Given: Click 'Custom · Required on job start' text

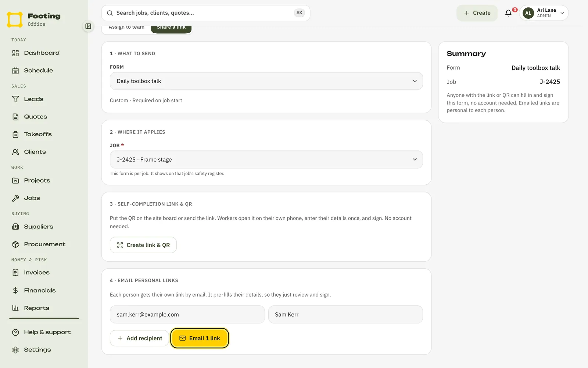Looking at the screenshot, I should [146, 100].
